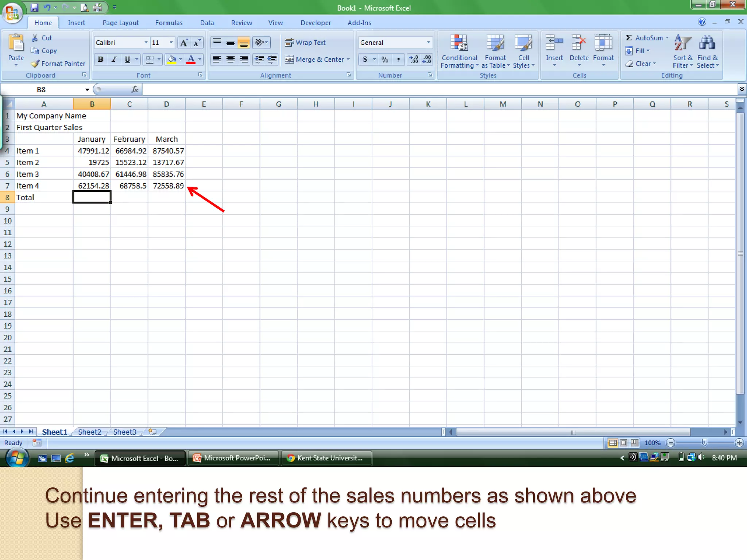Open the Clear menu button
This screenshot has height=560, width=747.
click(x=640, y=63)
